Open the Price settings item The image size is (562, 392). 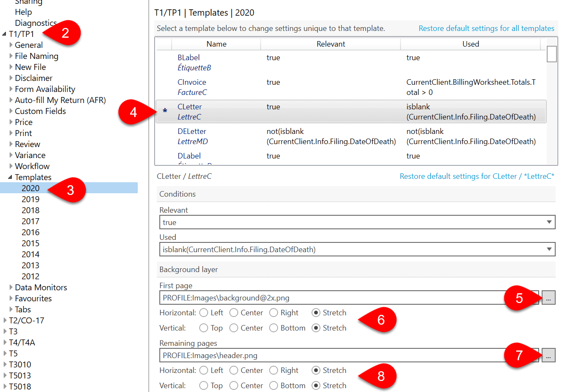(x=24, y=122)
